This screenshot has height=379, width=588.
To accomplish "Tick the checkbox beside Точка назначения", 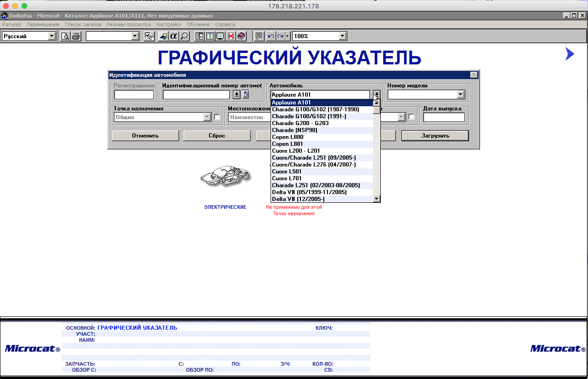I will click(x=217, y=117).
